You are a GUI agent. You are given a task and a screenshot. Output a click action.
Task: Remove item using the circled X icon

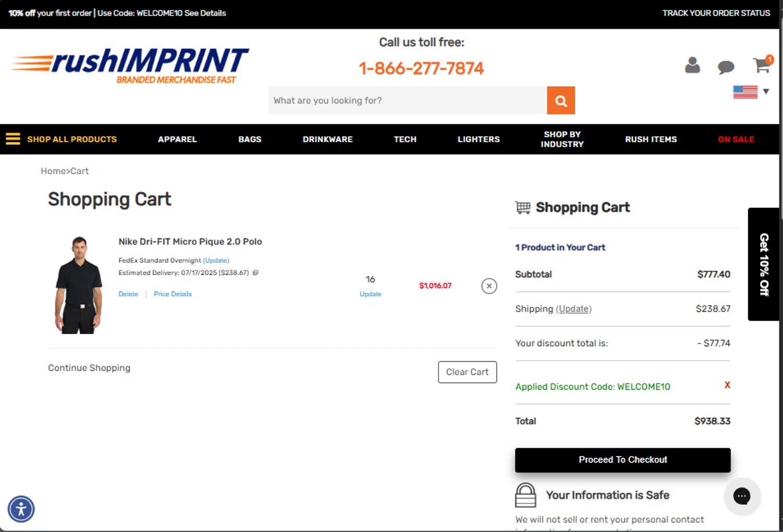coord(489,286)
